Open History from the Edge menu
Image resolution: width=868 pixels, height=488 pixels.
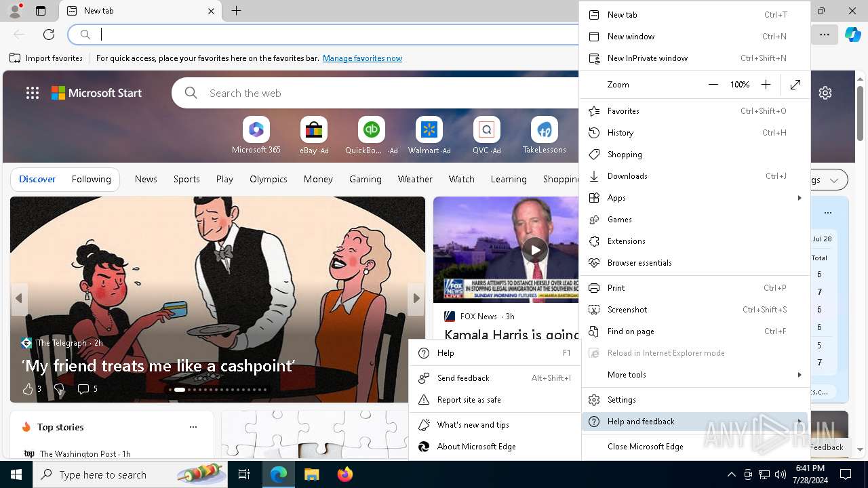695,133
